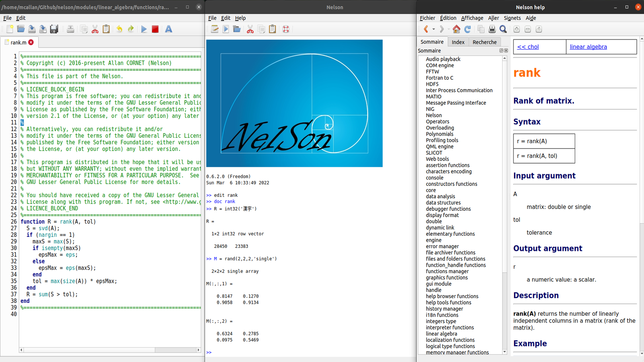Go to the help home page

456,29
